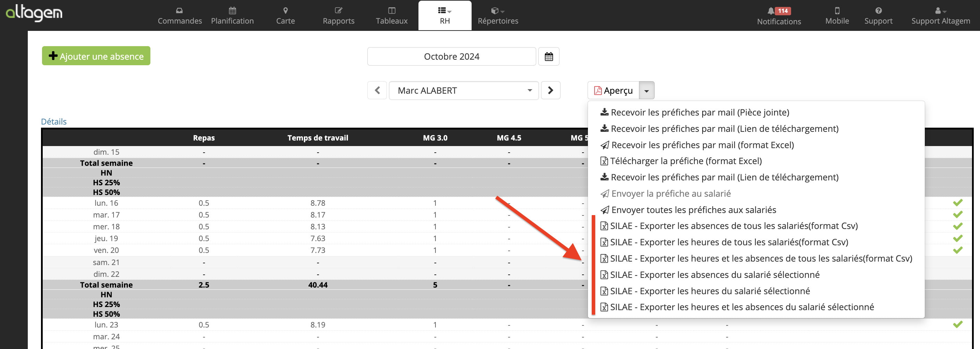Image resolution: width=980 pixels, height=349 pixels.
Task: Click Ajouter une absence button
Action: tap(96, 56)
